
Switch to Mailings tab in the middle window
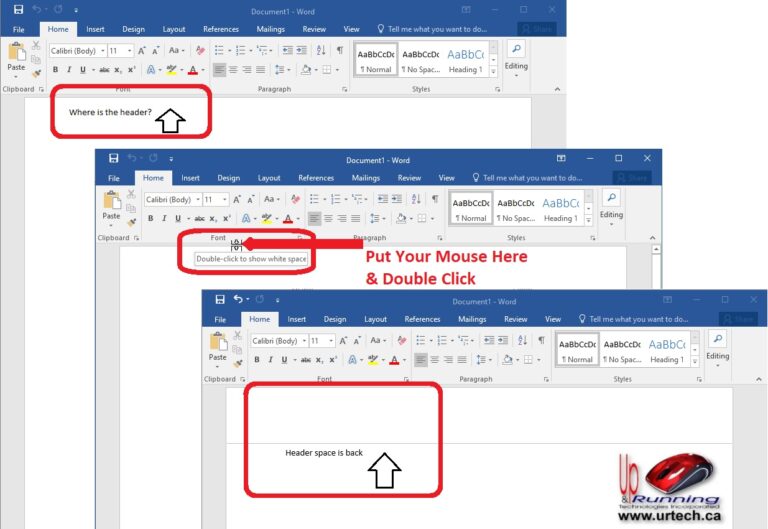coord(366,178)
